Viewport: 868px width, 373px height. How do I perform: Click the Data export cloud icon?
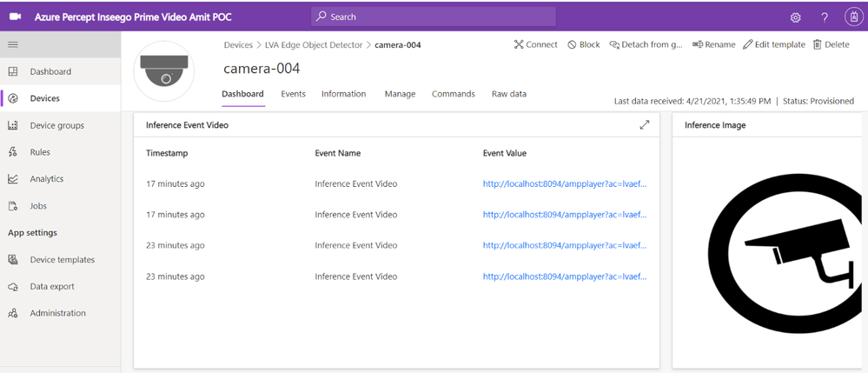point(13,287)
